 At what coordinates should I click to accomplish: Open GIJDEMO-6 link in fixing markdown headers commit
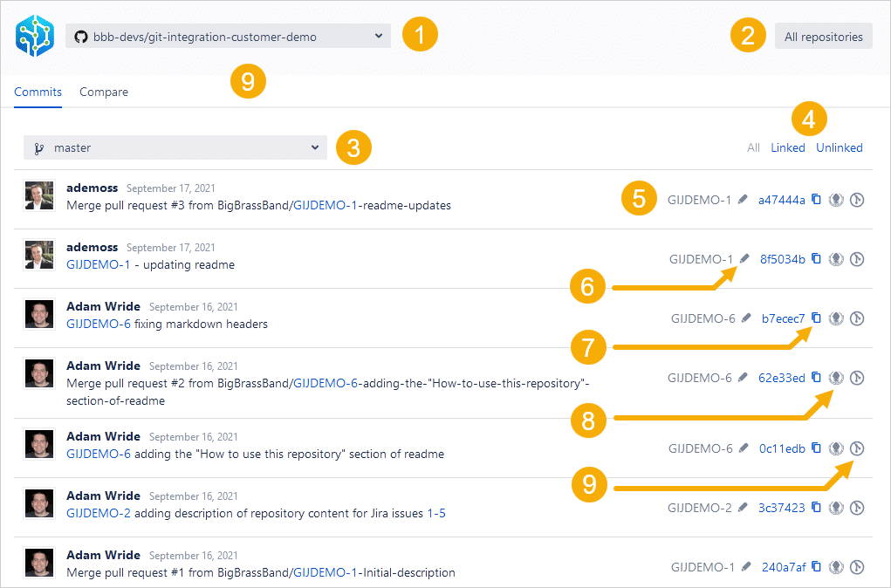coord(98,324)
